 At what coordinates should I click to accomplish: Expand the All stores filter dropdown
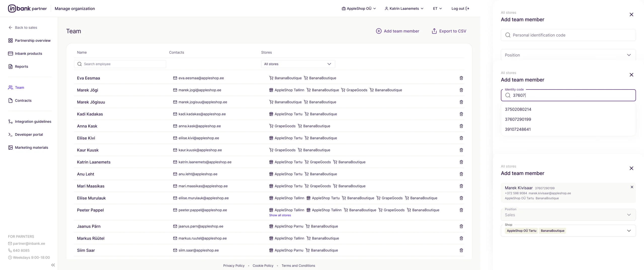(298, 64)
